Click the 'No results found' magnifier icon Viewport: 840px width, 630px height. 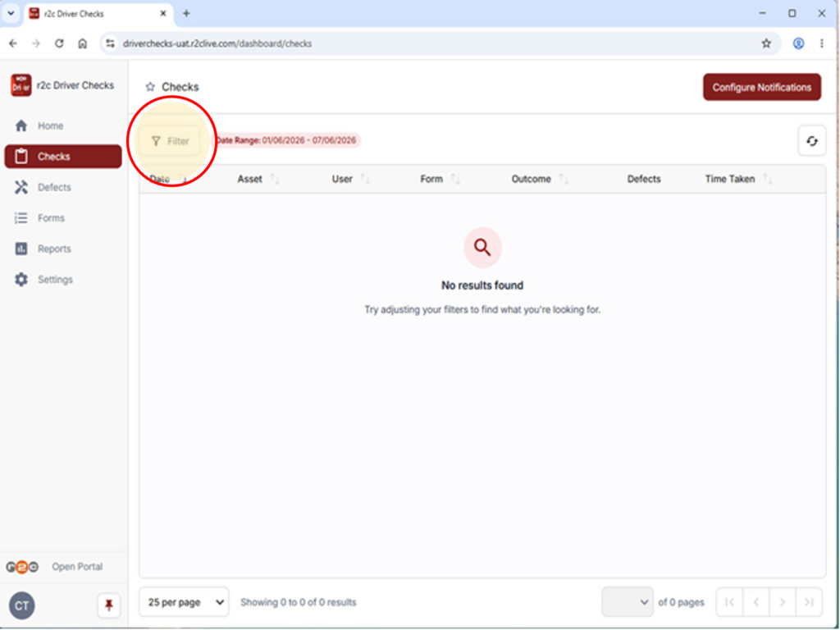coord(482,248)
